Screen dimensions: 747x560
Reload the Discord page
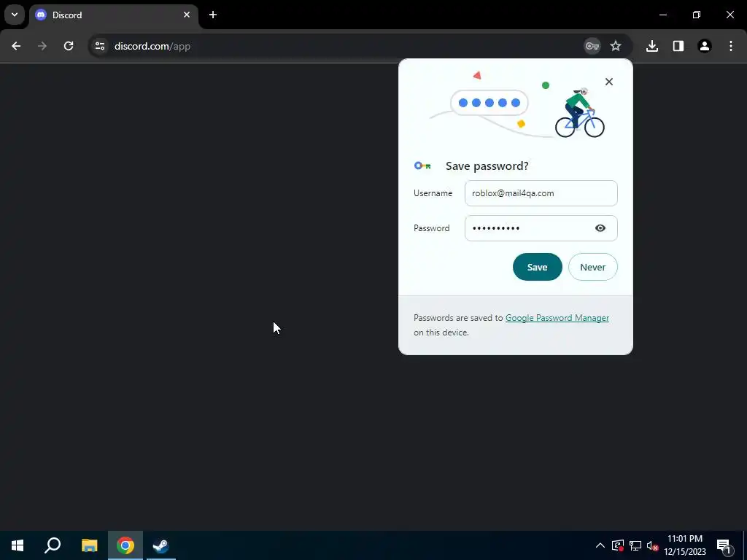click(x=69, y=46)
